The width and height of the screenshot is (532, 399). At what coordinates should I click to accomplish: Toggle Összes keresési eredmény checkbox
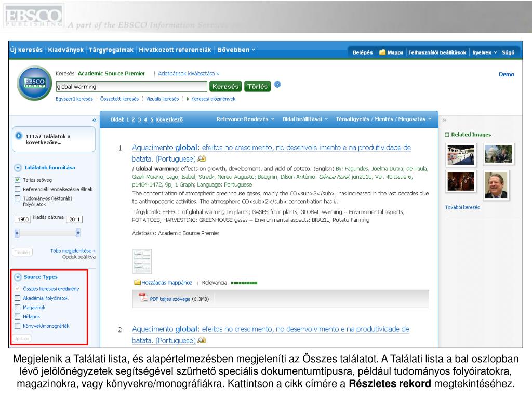pos(17,289)
